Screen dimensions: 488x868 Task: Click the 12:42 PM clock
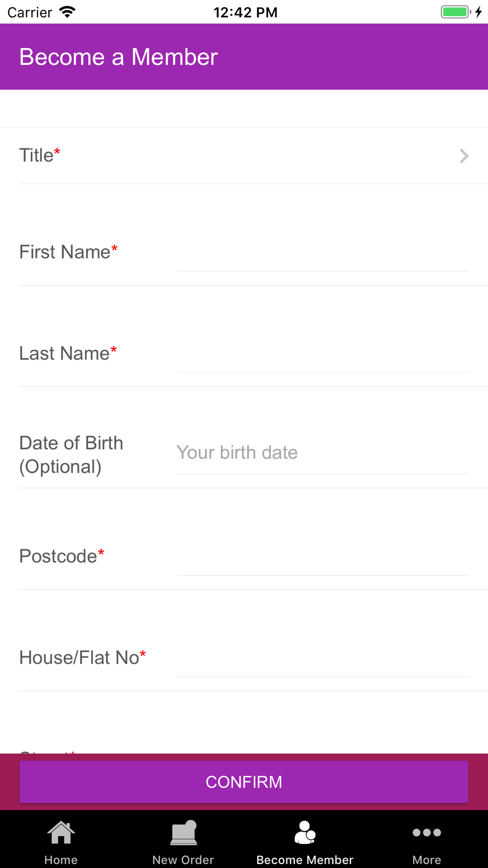(x=245, y=12)
